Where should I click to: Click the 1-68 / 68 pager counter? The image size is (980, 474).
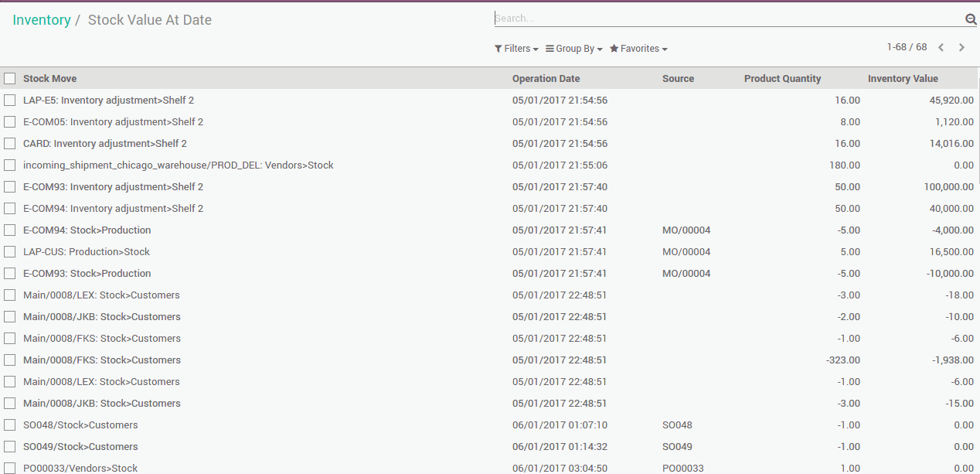pyautogui.click(x=907, y=47)
